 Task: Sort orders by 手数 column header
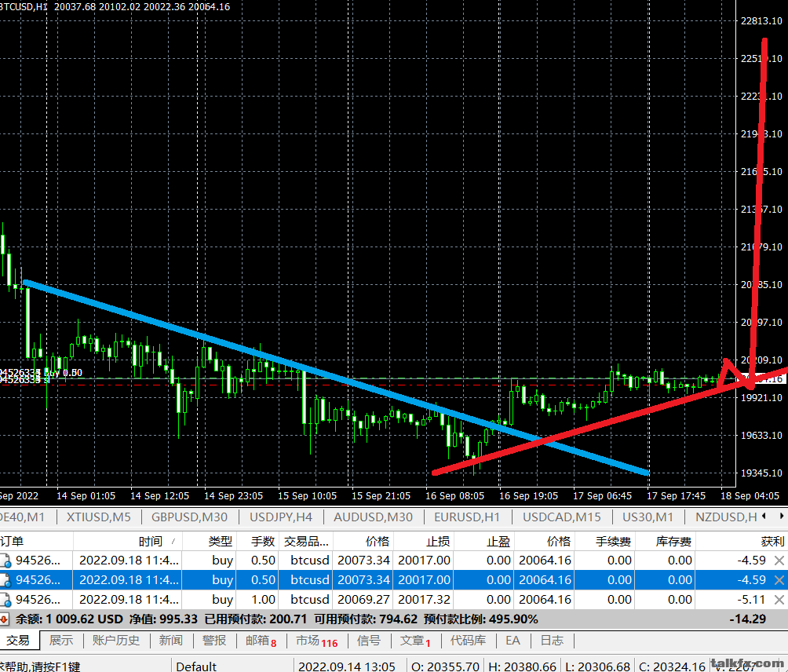(257, 542)
